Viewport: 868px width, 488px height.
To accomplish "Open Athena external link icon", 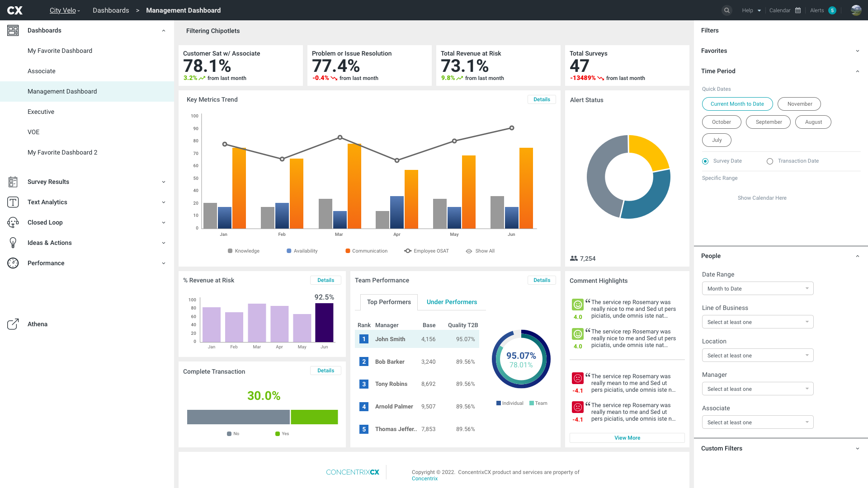I will tap(13, 324).
